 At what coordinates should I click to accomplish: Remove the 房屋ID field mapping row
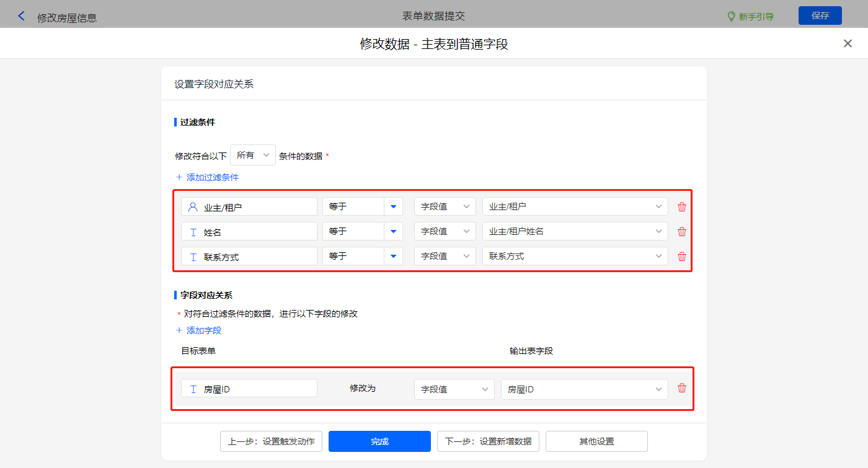682,388
